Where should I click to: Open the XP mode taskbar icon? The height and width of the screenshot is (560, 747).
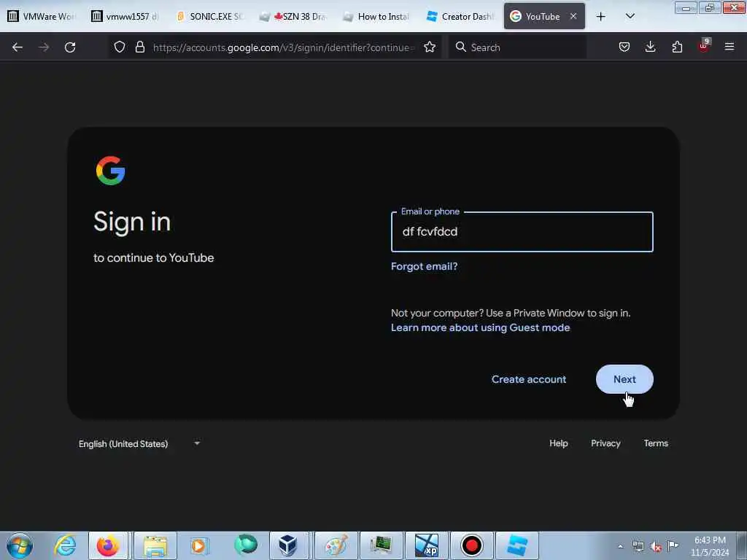coord(426,545)
